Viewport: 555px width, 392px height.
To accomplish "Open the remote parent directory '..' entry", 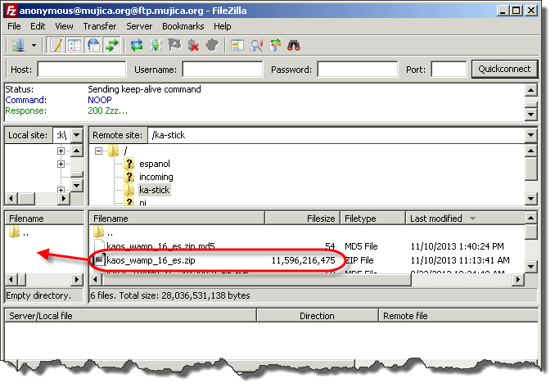I will pyautogui.click(x=103, y=232).
